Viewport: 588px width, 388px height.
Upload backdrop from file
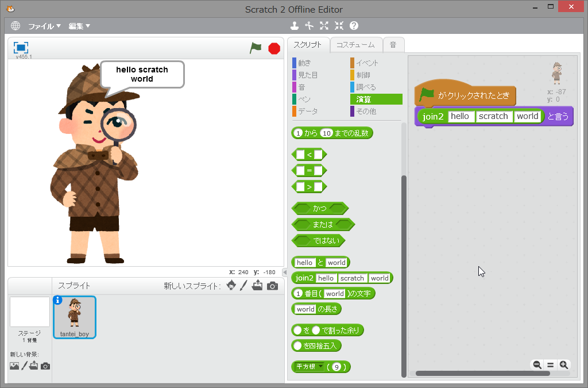tap(34, 365)
